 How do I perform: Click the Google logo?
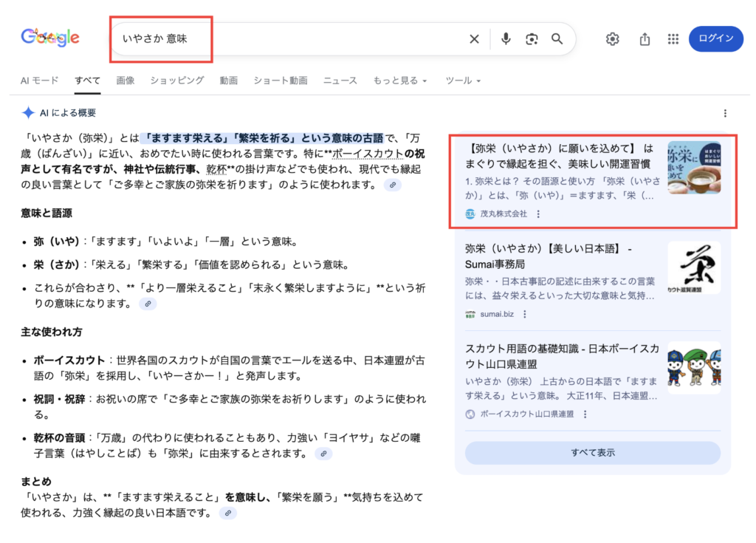click(x=50, y=38)
